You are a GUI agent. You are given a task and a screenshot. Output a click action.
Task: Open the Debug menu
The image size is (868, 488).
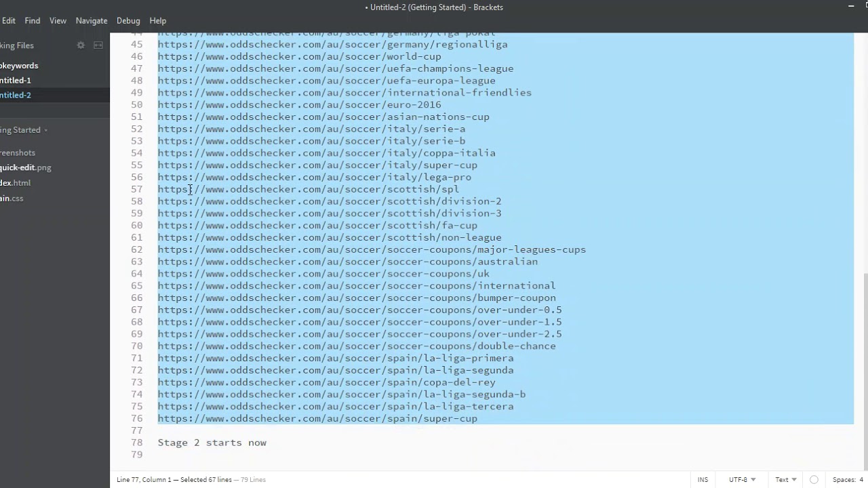pos(128,20)
